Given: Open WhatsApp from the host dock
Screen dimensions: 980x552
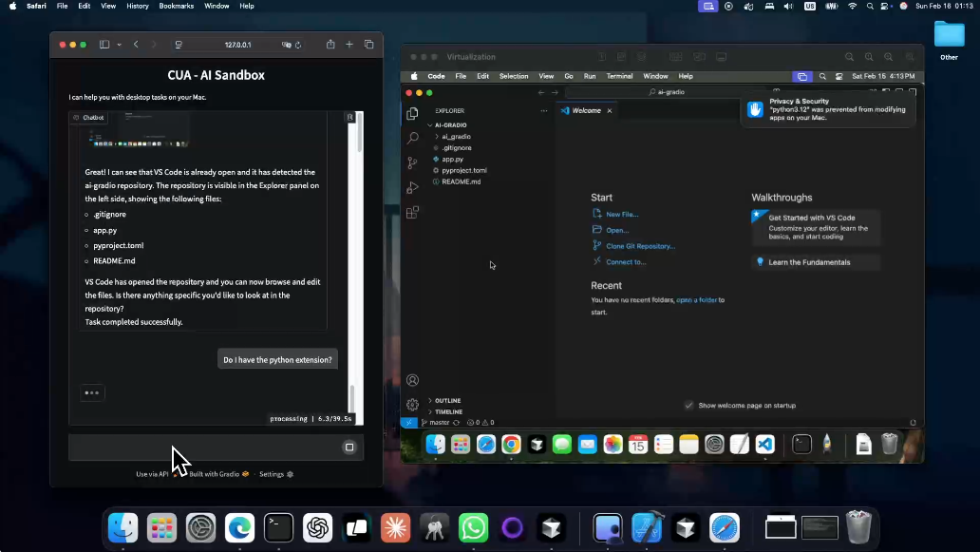Looking at the screenshot, I should coord(473,528).
